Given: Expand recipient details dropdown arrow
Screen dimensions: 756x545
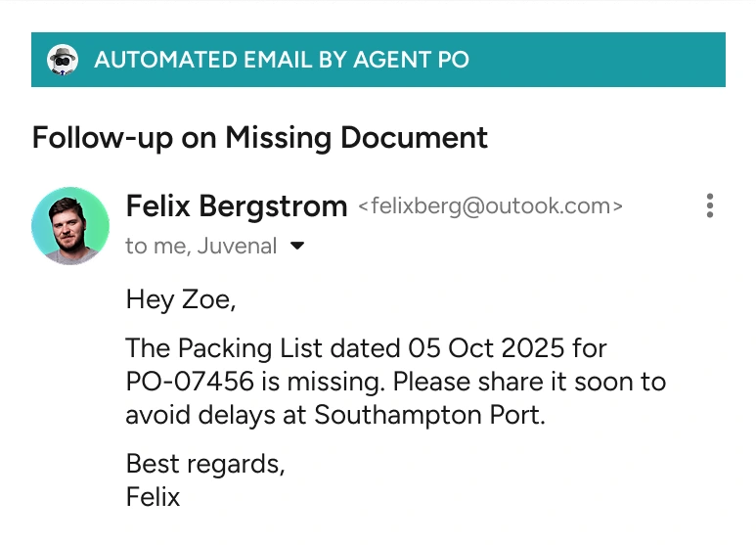Looking at the screenshot, I should pos(297,247).
